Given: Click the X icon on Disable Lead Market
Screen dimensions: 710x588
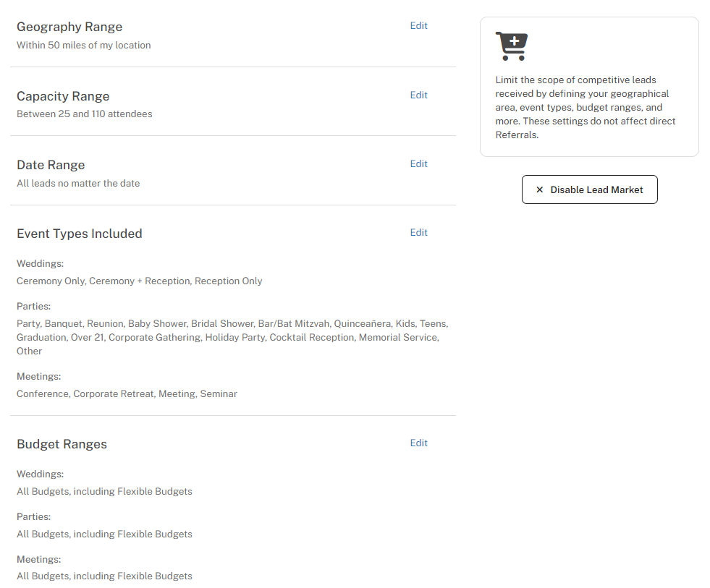Looking at the screenshot, I should 539,190.
